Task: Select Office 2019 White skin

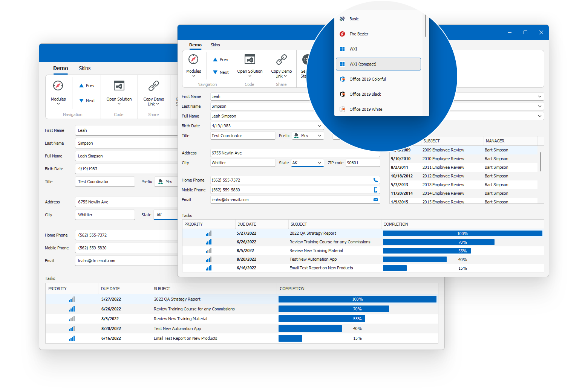Action: pos(378,109)
